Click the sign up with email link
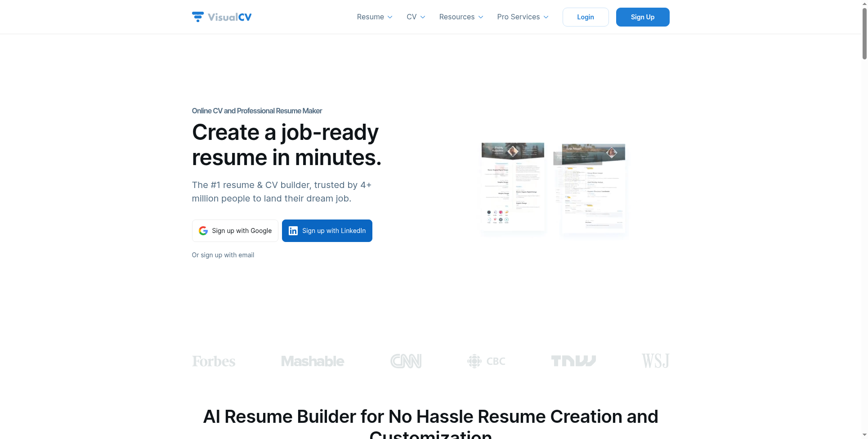Screen dimensions: 868x439 (223, 255)
